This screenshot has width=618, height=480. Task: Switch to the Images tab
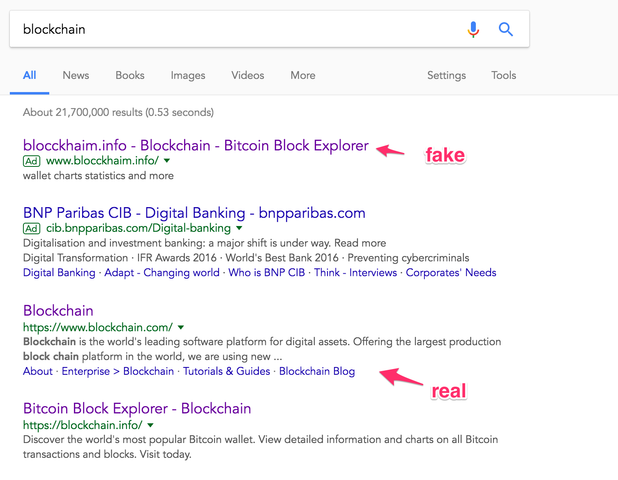188,75
